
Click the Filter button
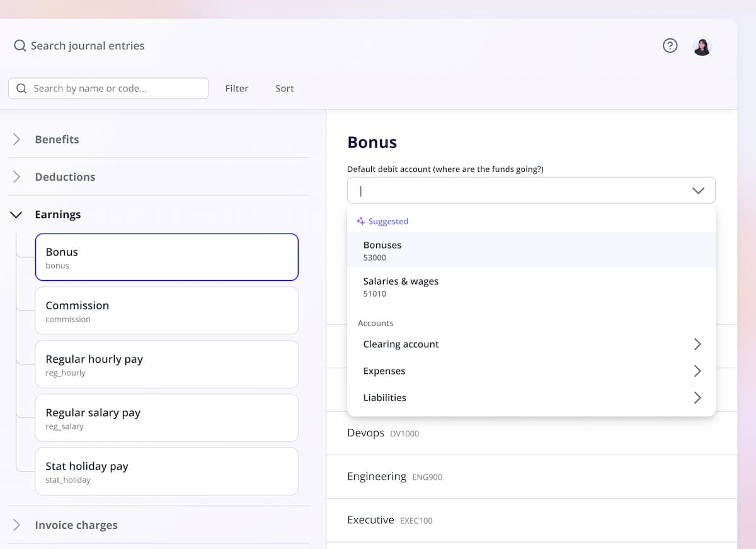(237, 88)
